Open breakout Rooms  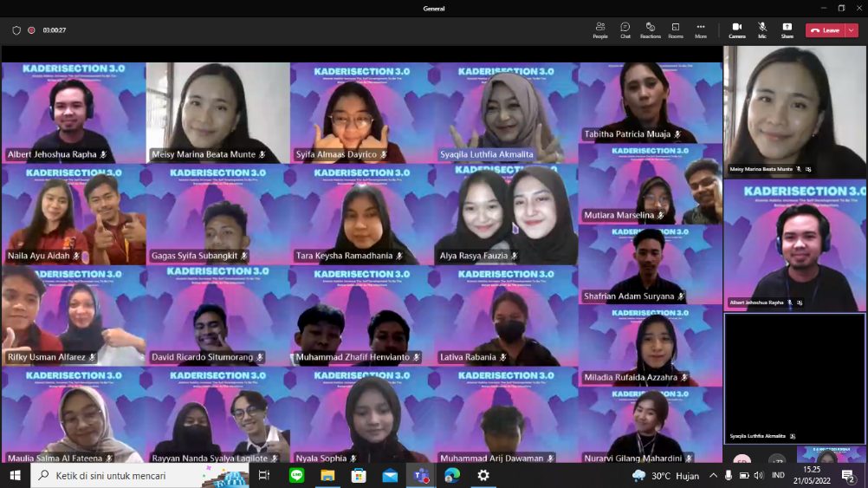coord(676,29)
